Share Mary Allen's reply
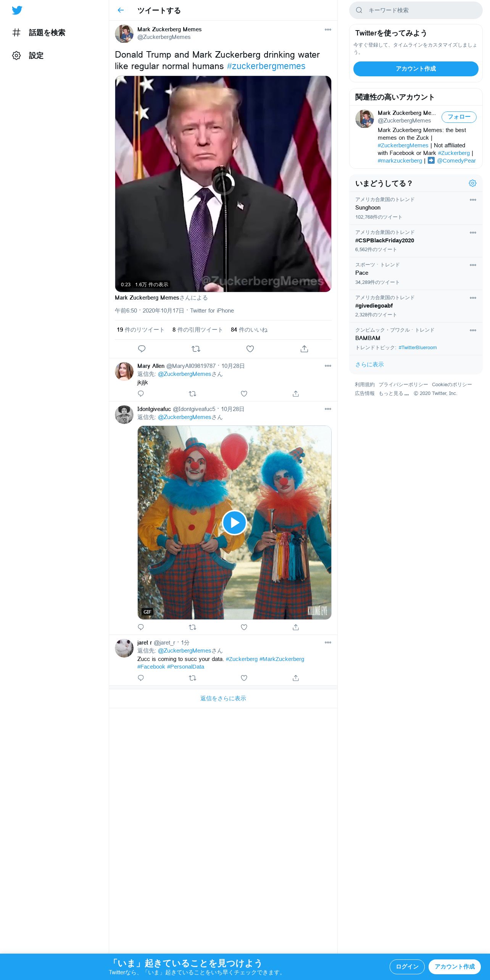The width and height of the screenshot is (490, 980). [296, 393]
